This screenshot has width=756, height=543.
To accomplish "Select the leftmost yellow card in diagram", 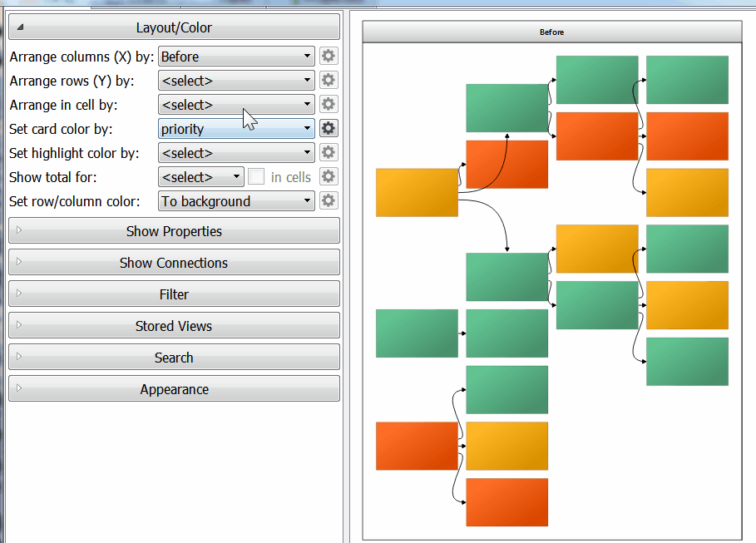I will (417, 193).
